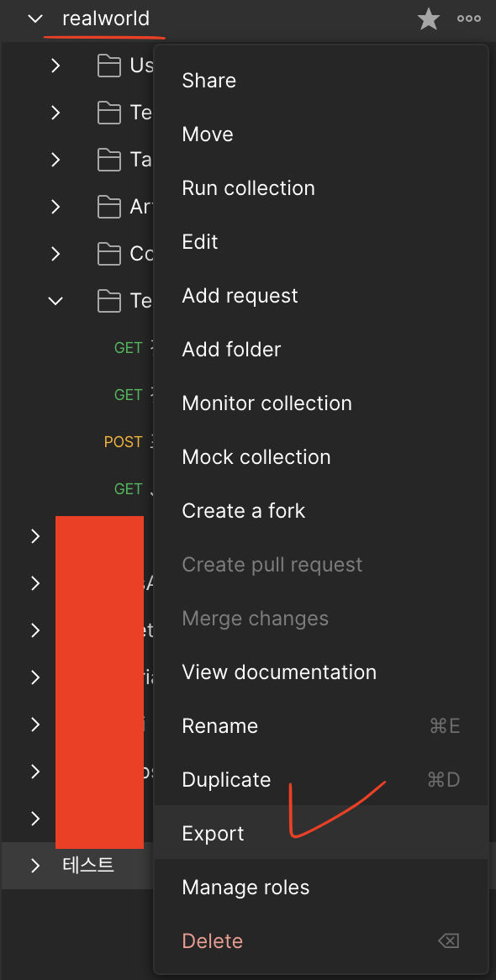Image resolution: width=496 pixels, height=980 pixels.
Task: Click the delete key icon beside Delete
Action: [448, 940]
